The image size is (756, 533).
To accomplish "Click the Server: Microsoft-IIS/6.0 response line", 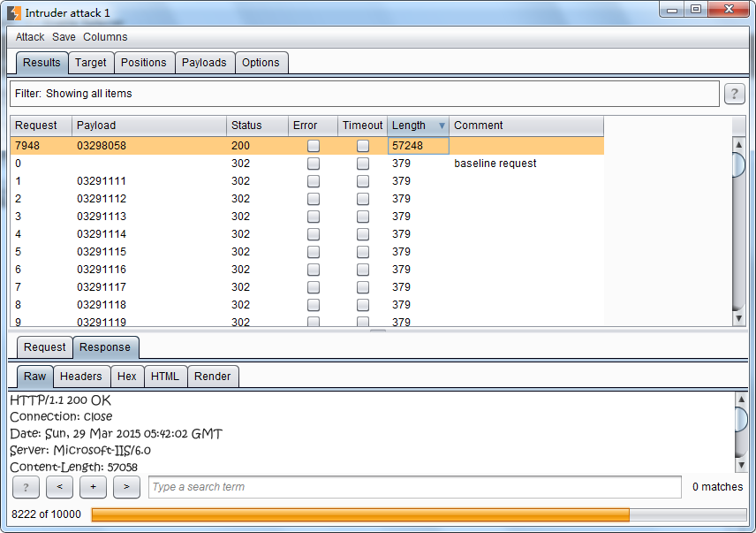I will pos(80,450).
